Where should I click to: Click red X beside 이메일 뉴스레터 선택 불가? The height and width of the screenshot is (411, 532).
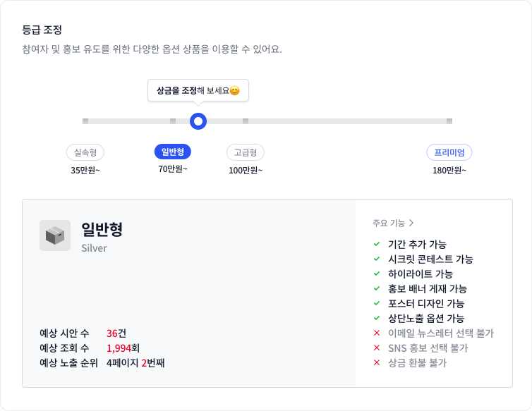coord(377,333)
